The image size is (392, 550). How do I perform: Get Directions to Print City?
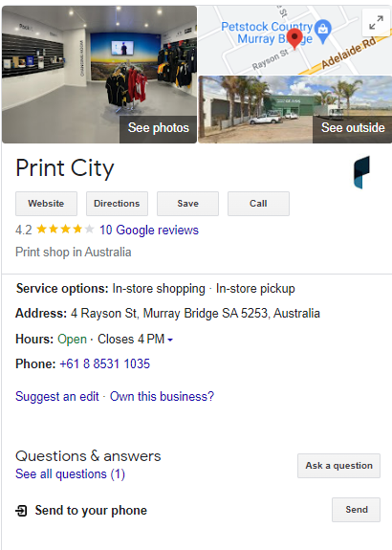pos(117,204)
